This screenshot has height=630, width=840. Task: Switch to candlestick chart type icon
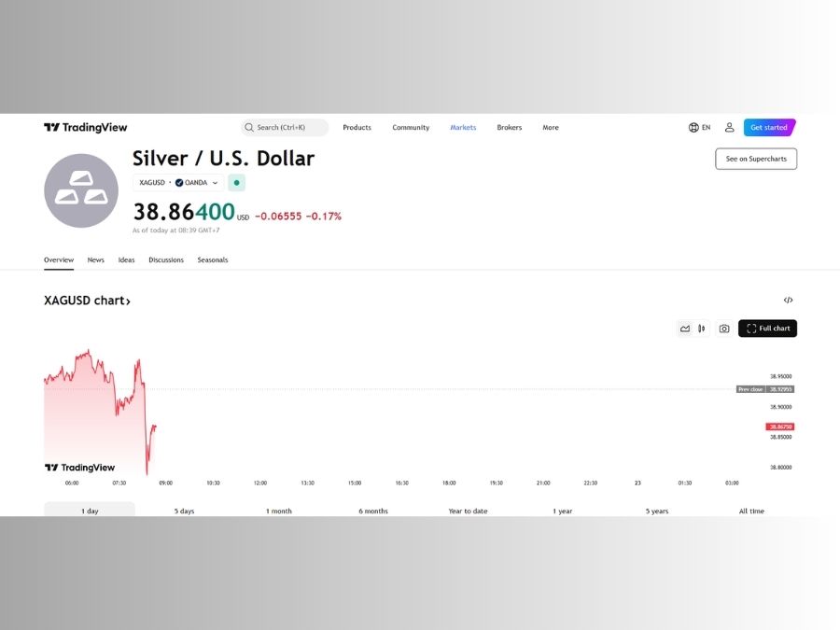(x=701, y=329)
